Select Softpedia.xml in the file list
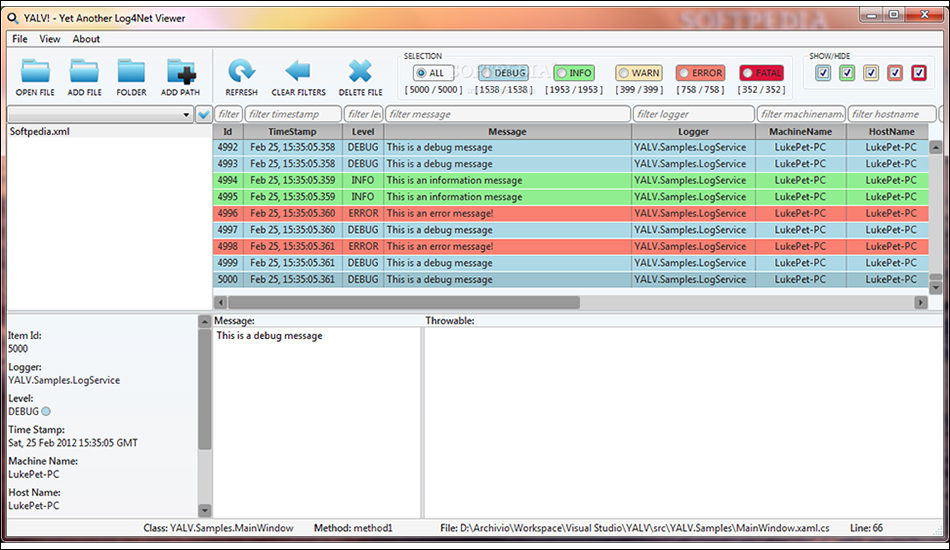 click(x=109, y=131)
